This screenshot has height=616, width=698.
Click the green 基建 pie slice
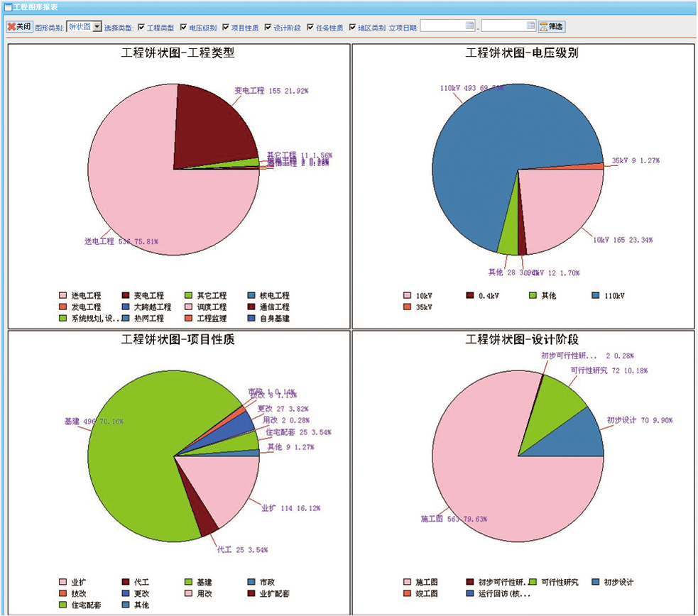(142, 454)
